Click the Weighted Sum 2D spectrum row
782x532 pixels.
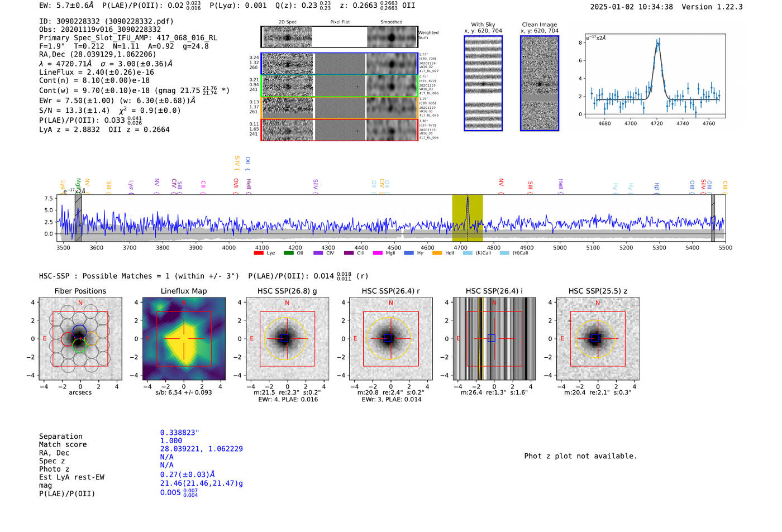coord(340,37)
